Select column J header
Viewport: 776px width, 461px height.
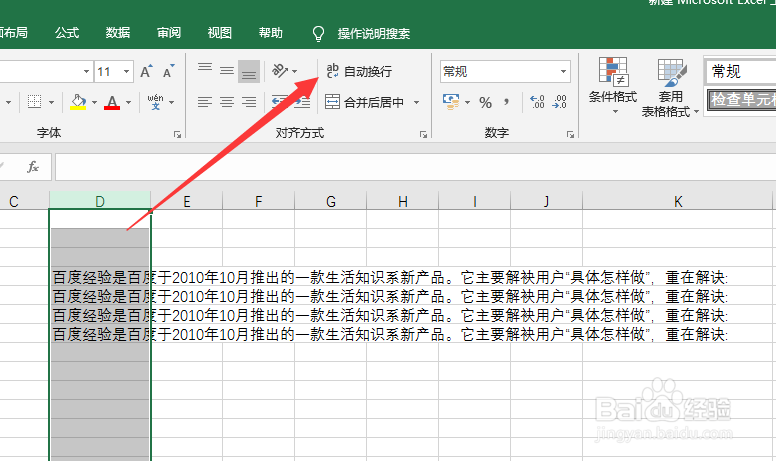[546, 201]
